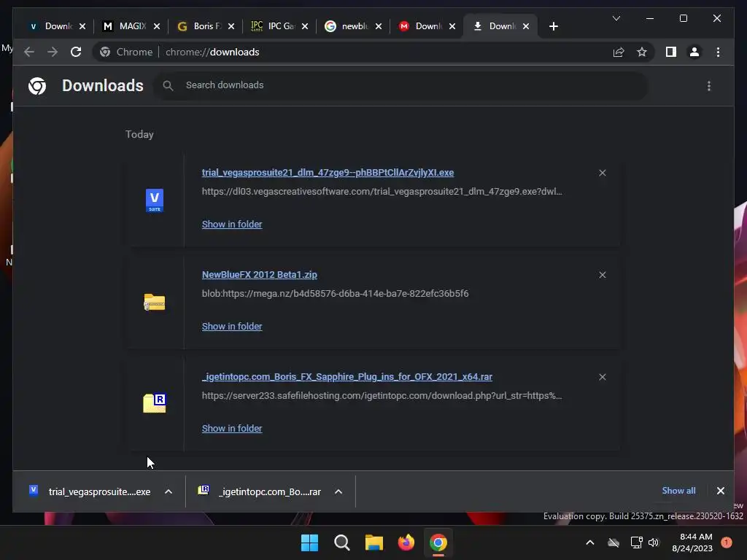
Task: Switch to the Boris FX tab
Action: coord(199,26)
